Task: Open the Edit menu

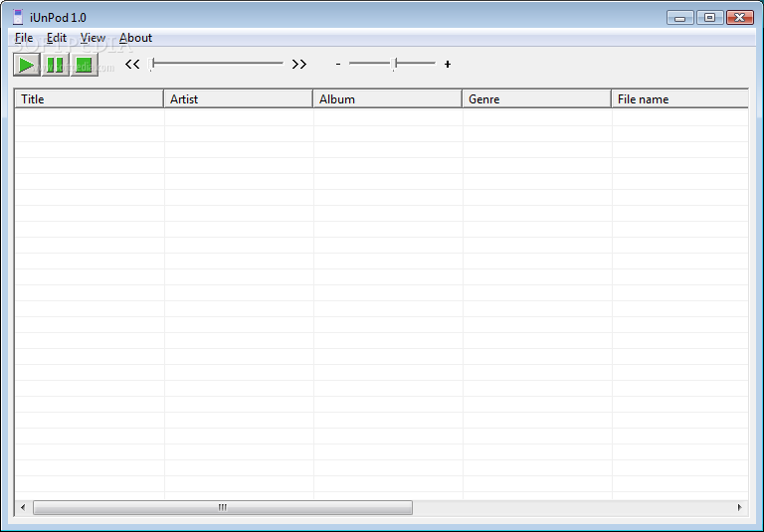Action: click(57, 38)
